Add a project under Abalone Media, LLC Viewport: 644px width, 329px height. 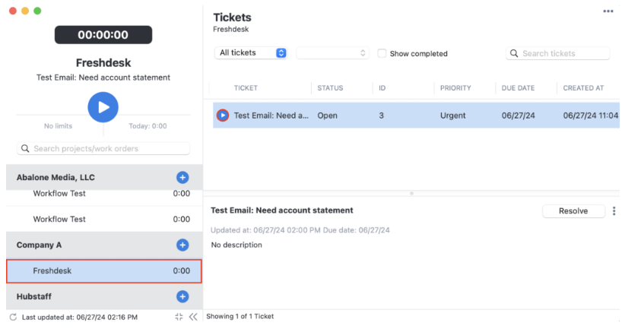coord(182,177)
